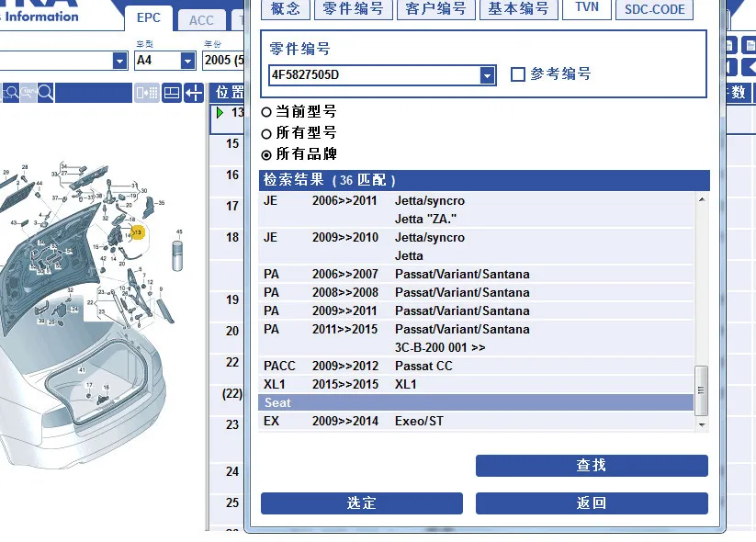Select result XL1 2015>>2015
This screenshot has width=756, height=542.
point(476,384)
